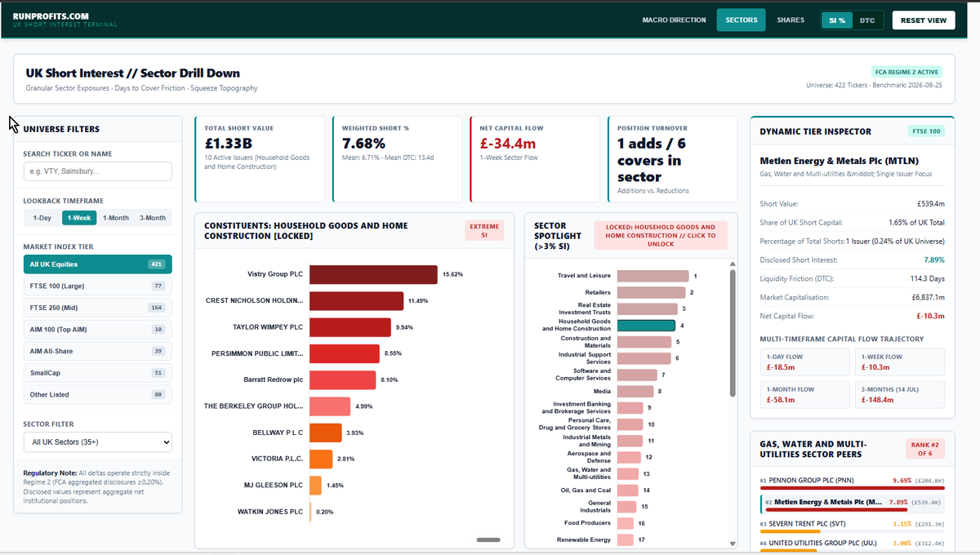Click the Bellway P L C bar
Viewport: 980px width, 555px height.
tap(325, 433)
